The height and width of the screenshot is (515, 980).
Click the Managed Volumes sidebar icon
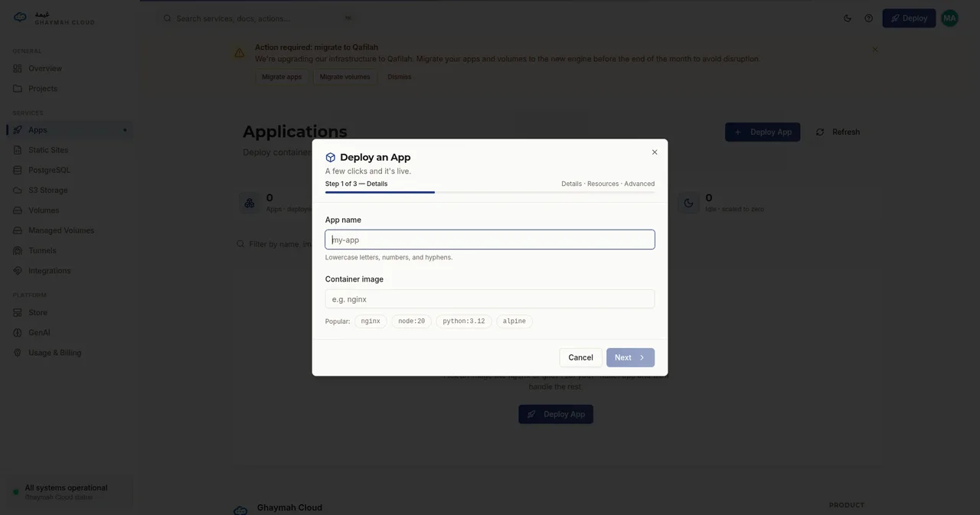pyautogui.click(x=18, y=230)
